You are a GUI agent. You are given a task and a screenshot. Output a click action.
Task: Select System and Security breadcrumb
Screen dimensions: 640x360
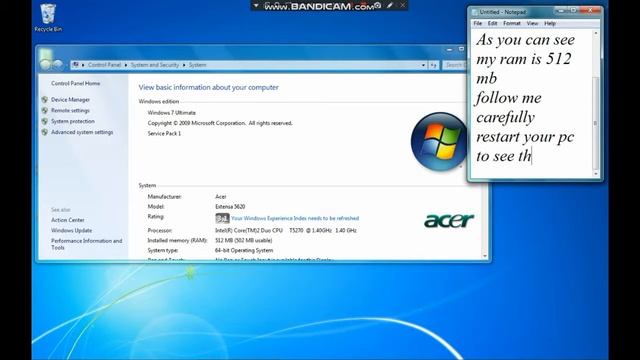[155, 65]
